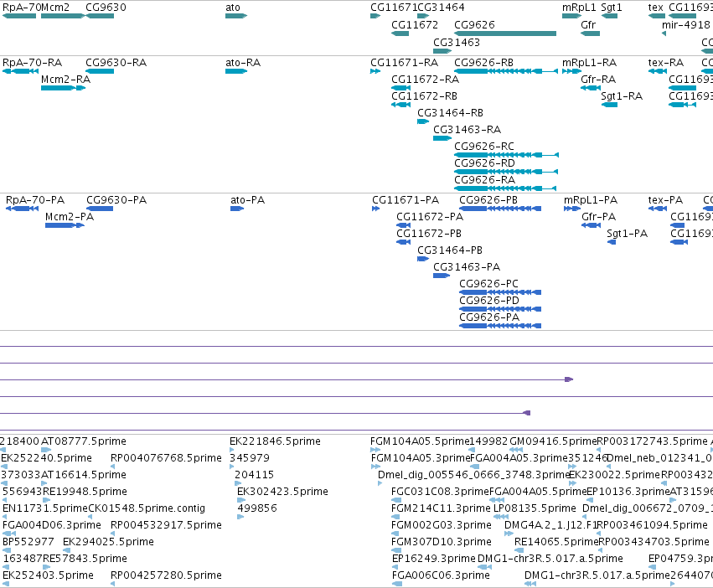Select the "CG31463-RA" transcript label
The height and width of the screenshot is (588, 713).
click(467, 129)
